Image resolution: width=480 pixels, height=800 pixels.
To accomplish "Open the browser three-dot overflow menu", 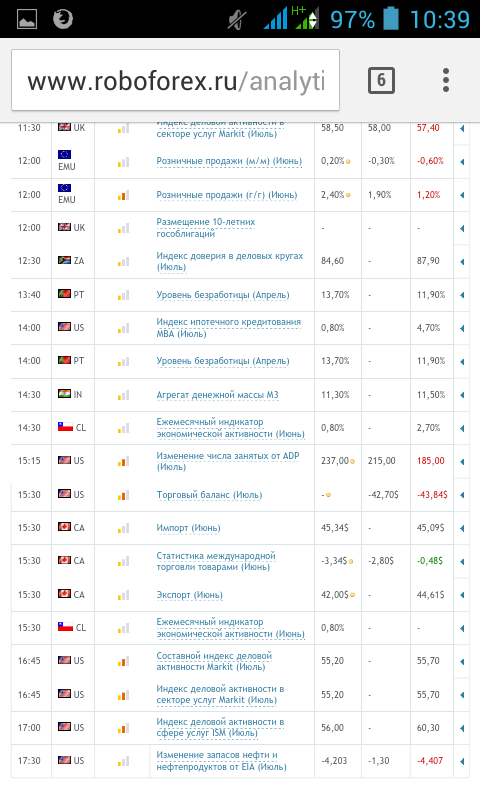I will (446, 80).
